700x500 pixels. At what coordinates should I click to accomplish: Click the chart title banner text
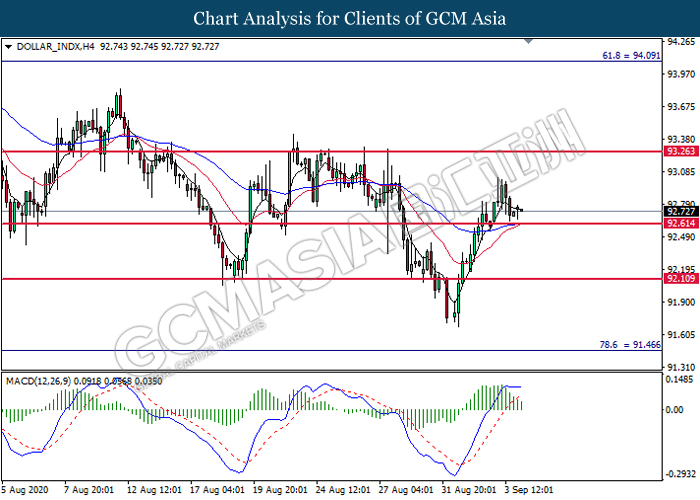[350, 18]
